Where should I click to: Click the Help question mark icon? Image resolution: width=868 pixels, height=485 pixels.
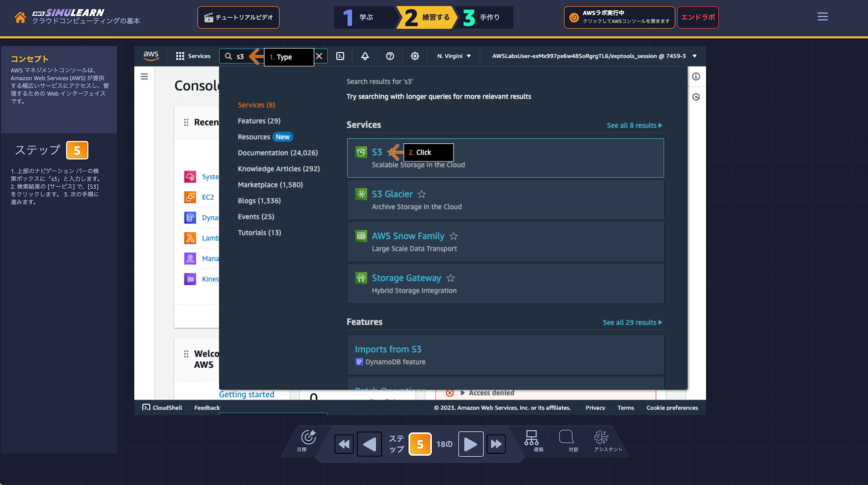click(390, 56)
